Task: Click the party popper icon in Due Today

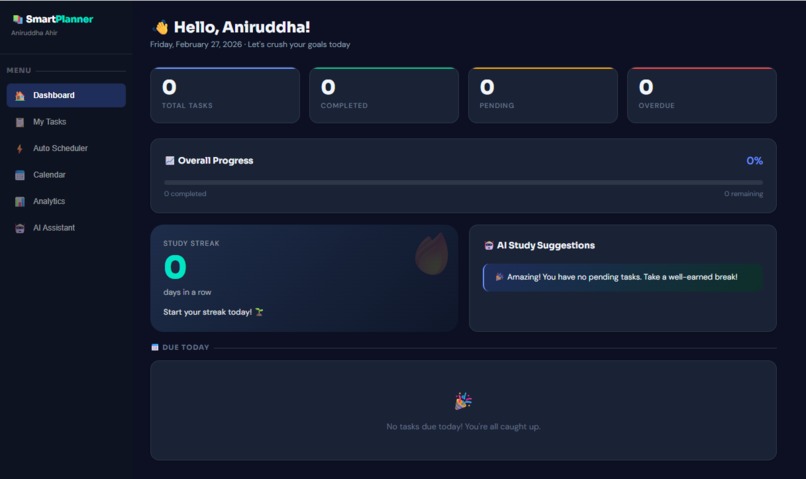Action: [x=463, y=401]
